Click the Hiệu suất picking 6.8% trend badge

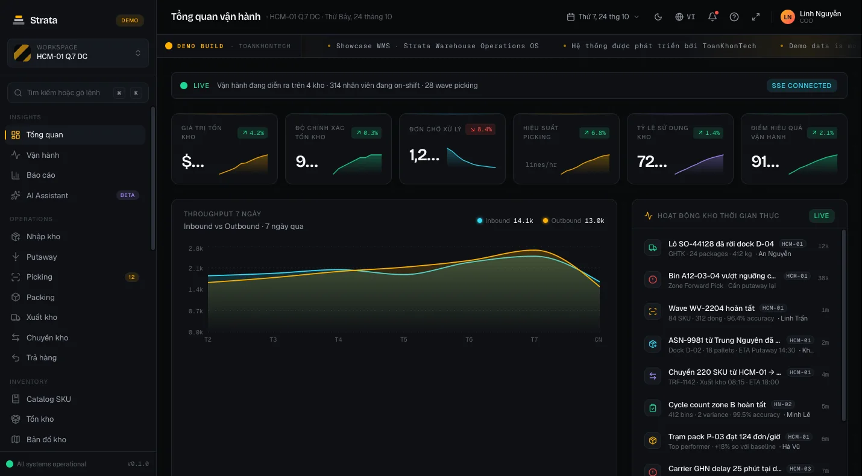tap(594, 133)
